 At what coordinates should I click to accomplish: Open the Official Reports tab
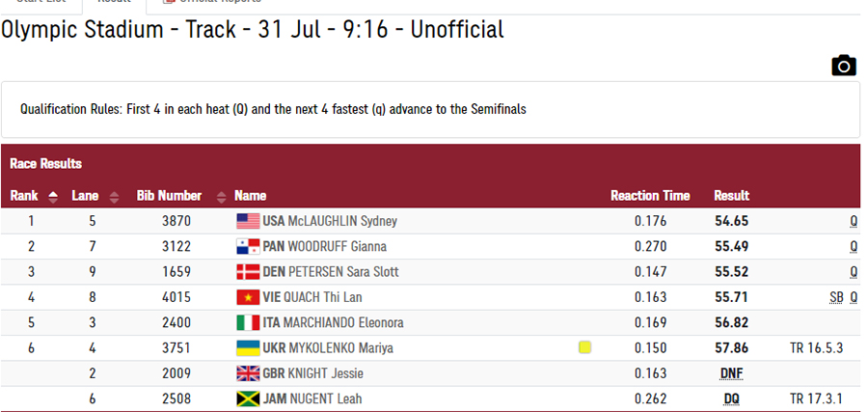click(x=212, y=3)
